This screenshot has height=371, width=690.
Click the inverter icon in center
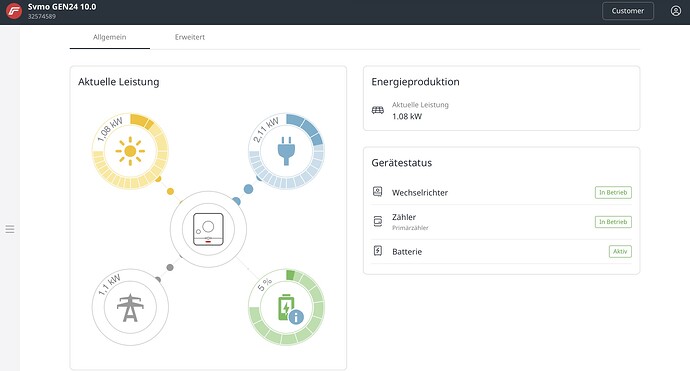click(x=208, y=229)
